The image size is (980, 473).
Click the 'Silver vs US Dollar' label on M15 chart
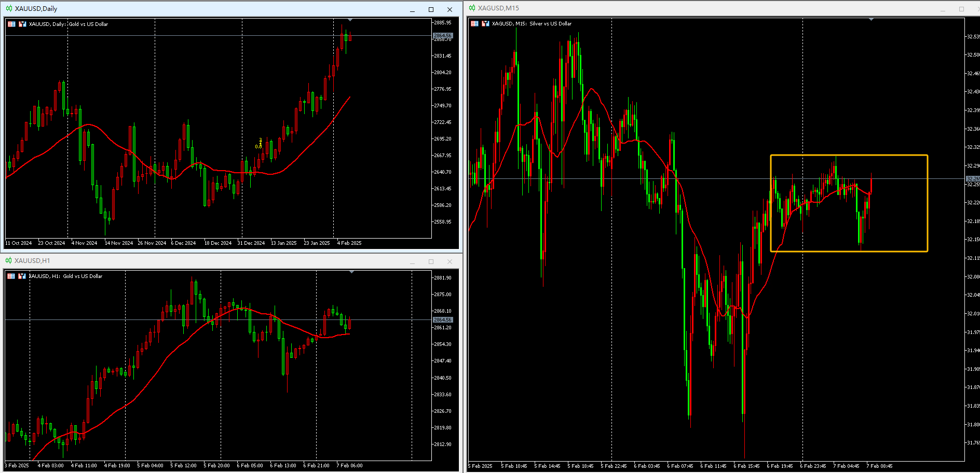tap(550, 23)
